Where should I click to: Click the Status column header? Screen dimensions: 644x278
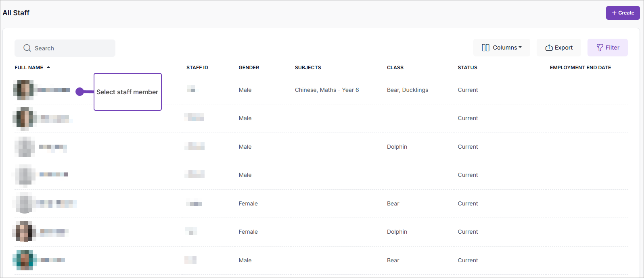(467, 68)
